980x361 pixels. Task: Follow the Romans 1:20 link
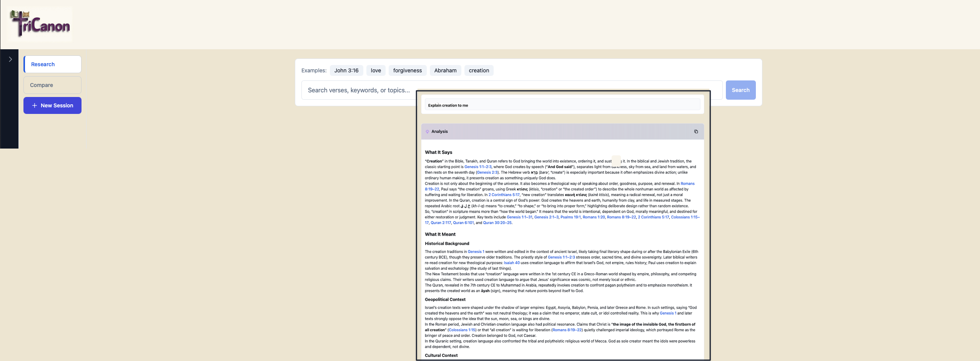[x=593, y=217]
